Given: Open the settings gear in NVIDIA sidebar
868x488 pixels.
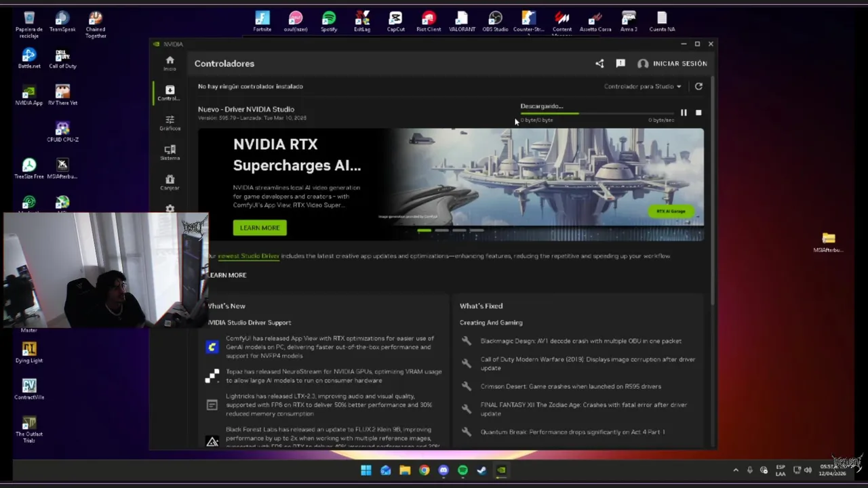Looking at the screenshot, I should pos(170,209).
